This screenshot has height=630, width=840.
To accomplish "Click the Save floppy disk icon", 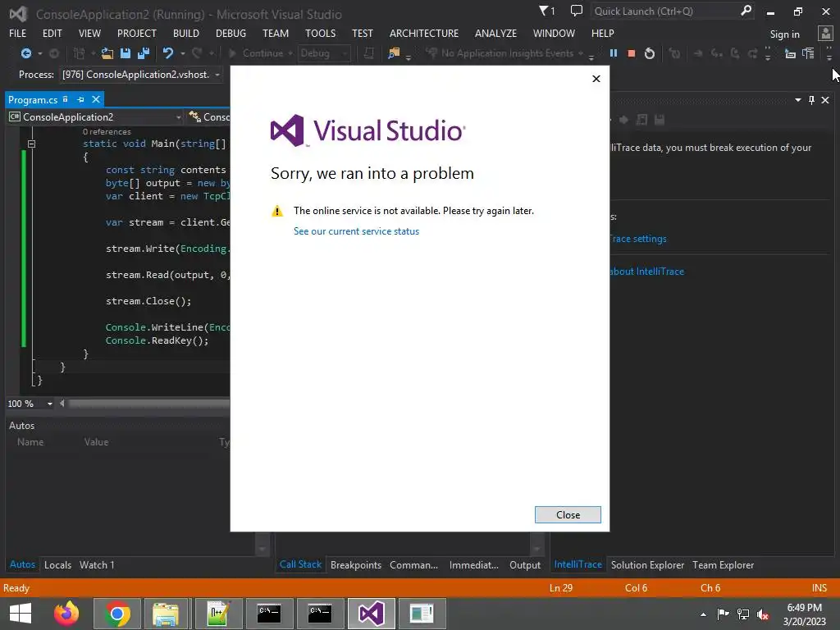I will 126,53.
